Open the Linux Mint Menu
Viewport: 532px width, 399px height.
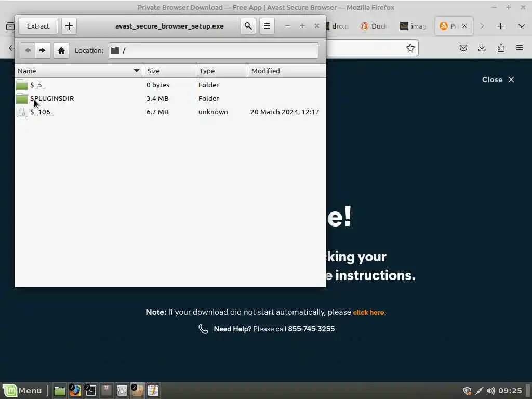[x=22, y=391]
